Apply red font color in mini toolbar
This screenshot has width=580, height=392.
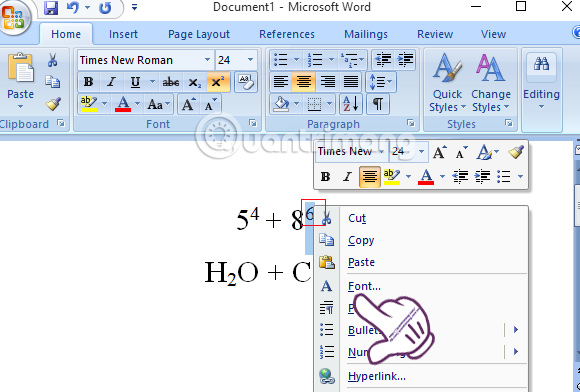pyautogui.click(x=426, y=177)
